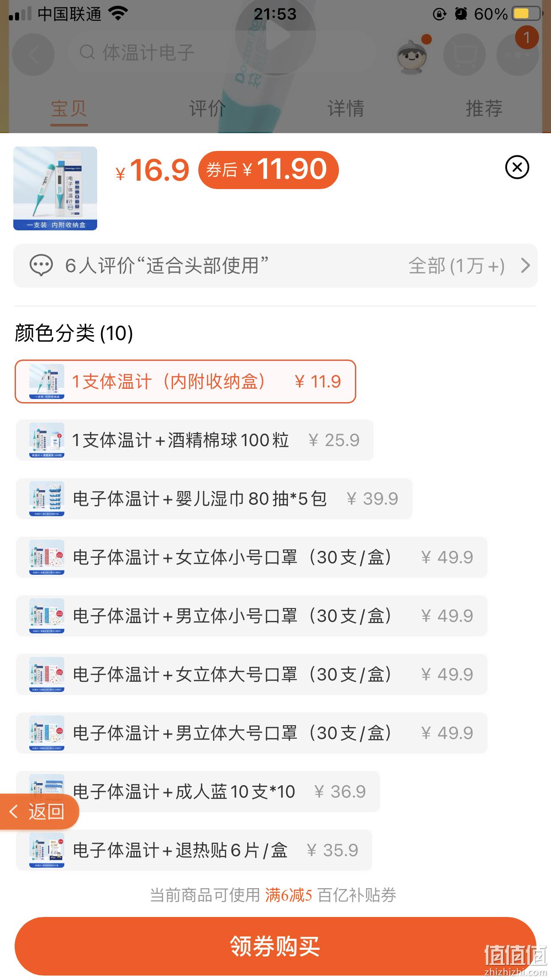The width and height of the screenshot is (551, 980).
Task: Pick 电子体温计+女立体小号口罩 option
Action: coord(252,557)
